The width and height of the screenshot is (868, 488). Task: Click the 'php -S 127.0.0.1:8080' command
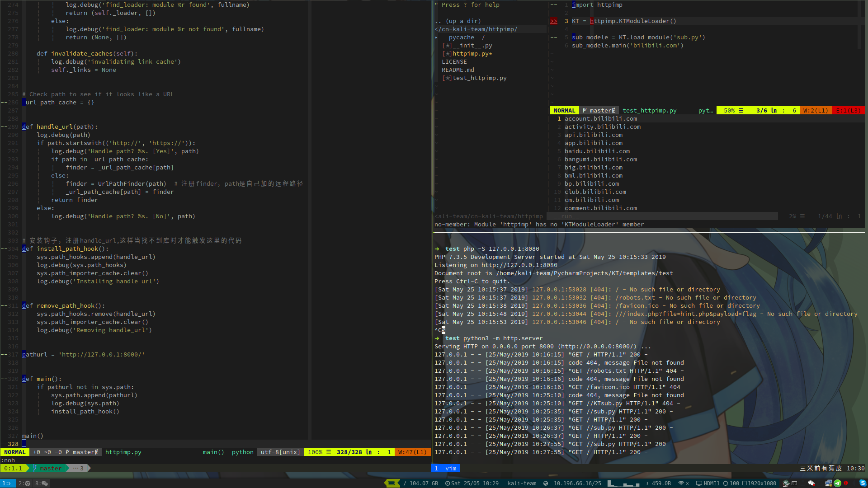(501, 249)
